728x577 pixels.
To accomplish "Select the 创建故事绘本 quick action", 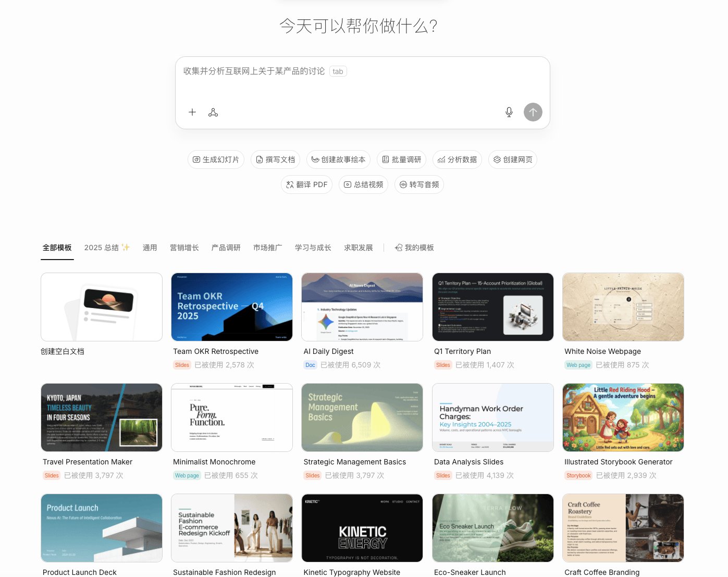I will pyautogui.click(x=338, y=159).
